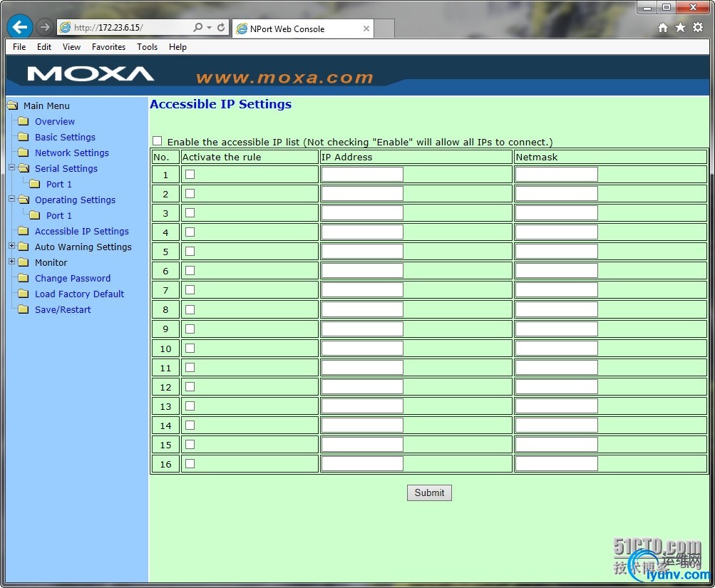Open browser tools gear icon
The height and width of the screenshot is (588, 715).
[x=698, y=27]
